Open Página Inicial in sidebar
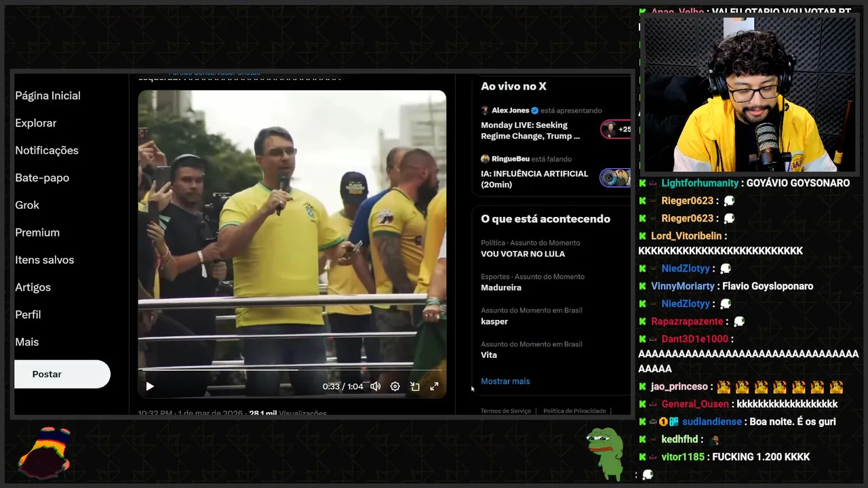Image resolution: width=868 pixels, height=488 pixels. [x=47, y=96]
